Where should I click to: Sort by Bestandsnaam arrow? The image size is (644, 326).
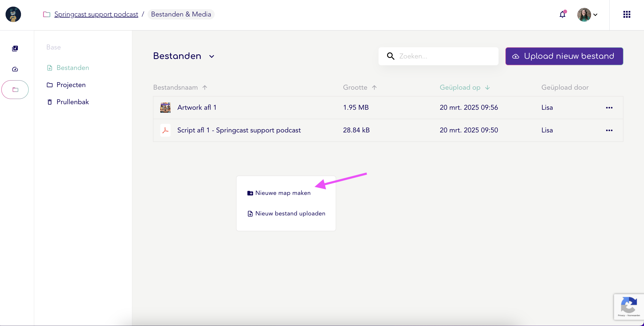(x=205, y=87)
